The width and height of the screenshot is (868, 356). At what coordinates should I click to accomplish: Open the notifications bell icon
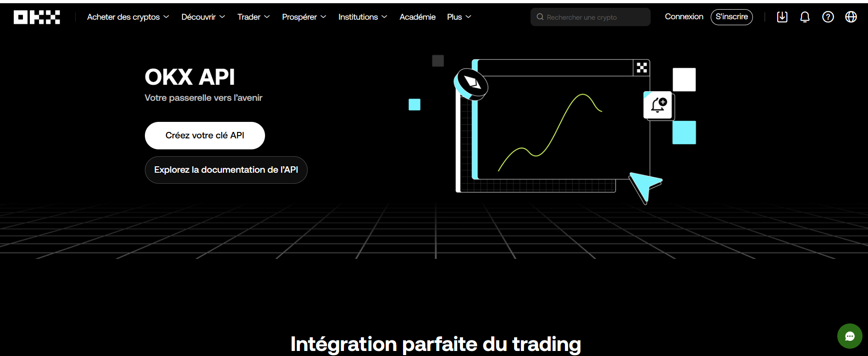coord(805,17)
